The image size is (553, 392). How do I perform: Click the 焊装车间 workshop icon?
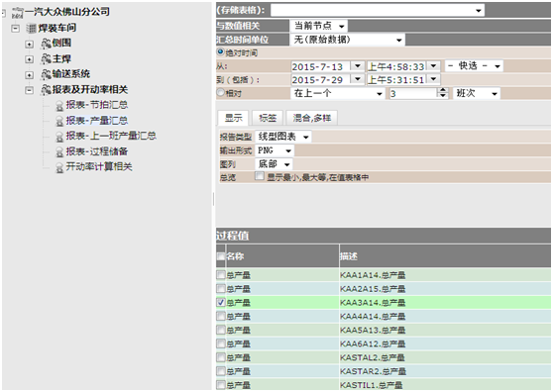[x=31, y=28]
